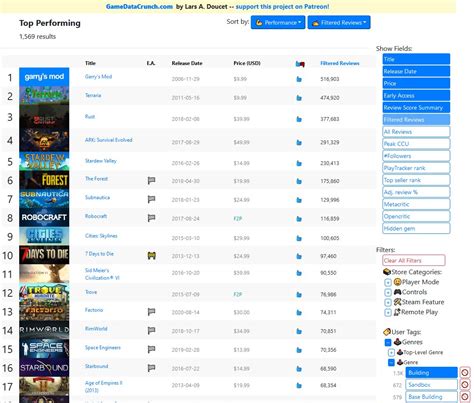Enable the Metacritic field

point(416,204)
